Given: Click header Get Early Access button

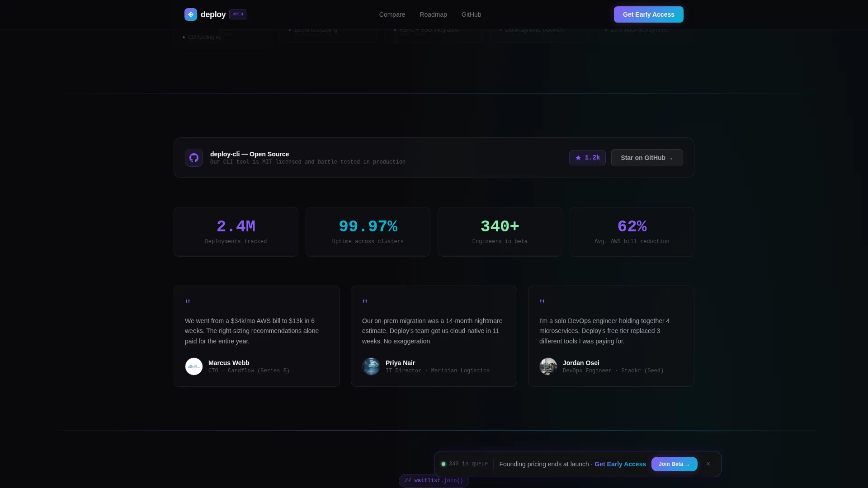Looking at the screenshot, I should tap(648, 14).
